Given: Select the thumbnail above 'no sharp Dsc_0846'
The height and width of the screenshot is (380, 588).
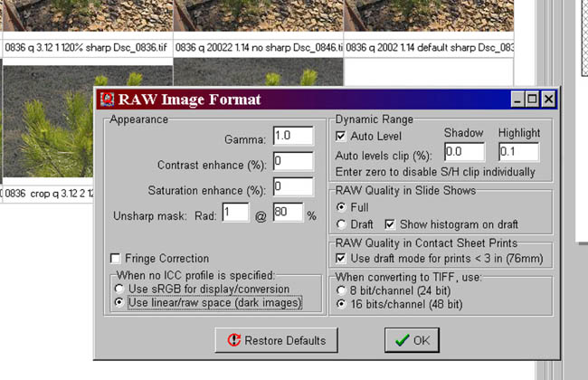Looking at the screenshot, I should pyautogui.click(x=259, y=15).
